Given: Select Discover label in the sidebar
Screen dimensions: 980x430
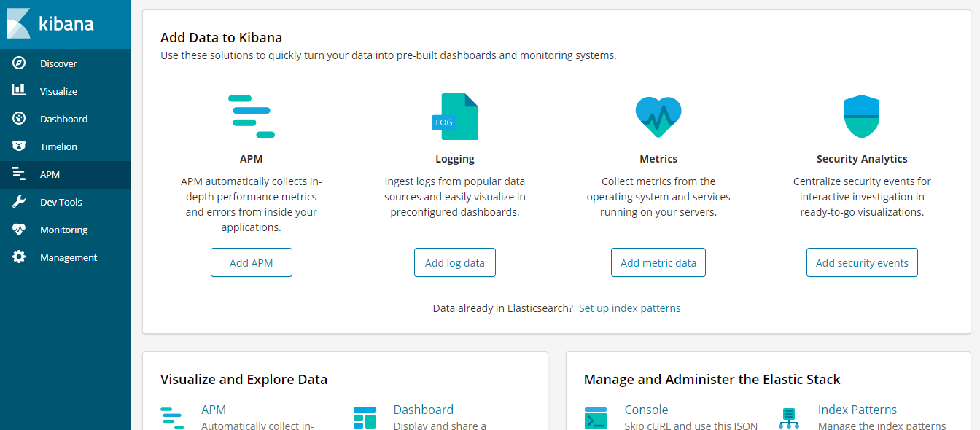Looking at the screenshot, I should tap(58, 63).
